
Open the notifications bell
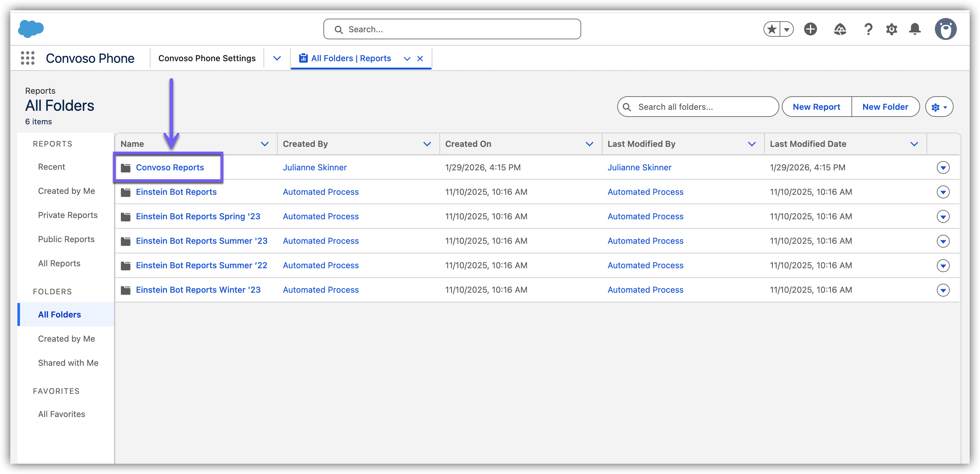915,29
